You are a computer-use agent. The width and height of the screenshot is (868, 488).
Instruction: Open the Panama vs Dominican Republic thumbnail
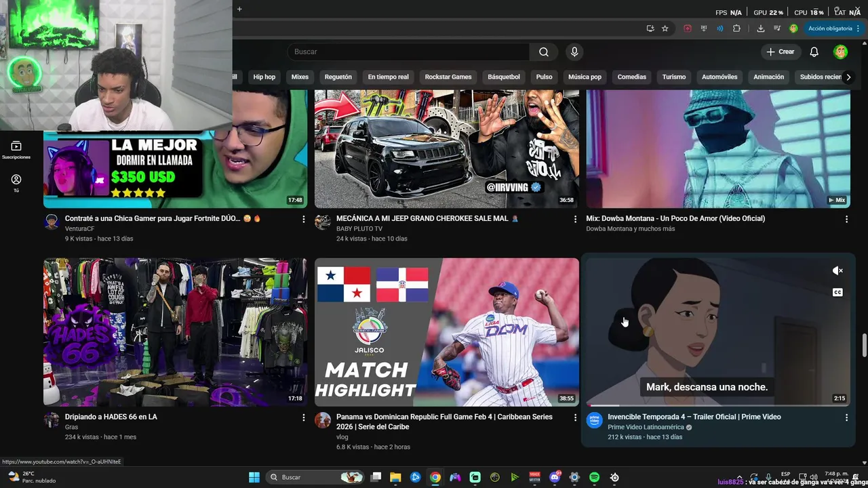(447, 332)
